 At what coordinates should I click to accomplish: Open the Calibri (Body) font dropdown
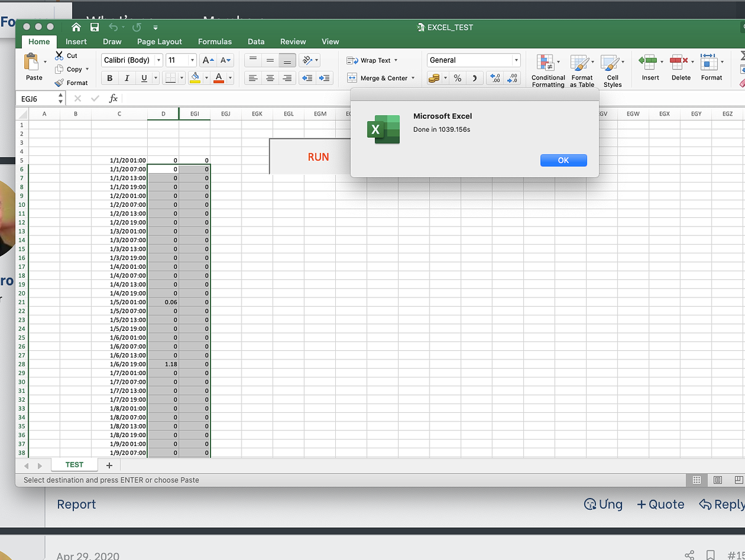click(158, 60)
